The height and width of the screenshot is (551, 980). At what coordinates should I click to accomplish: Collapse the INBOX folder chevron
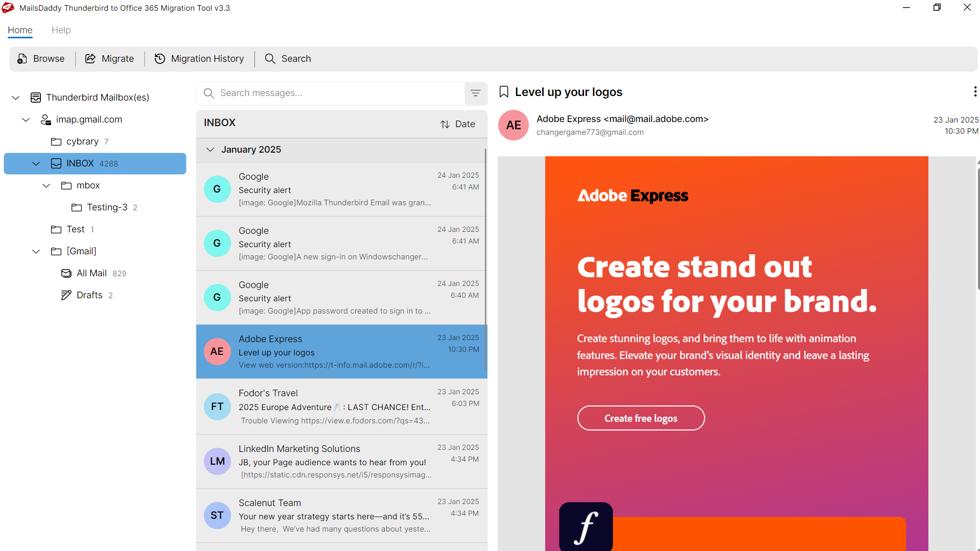tap(36, 163)
